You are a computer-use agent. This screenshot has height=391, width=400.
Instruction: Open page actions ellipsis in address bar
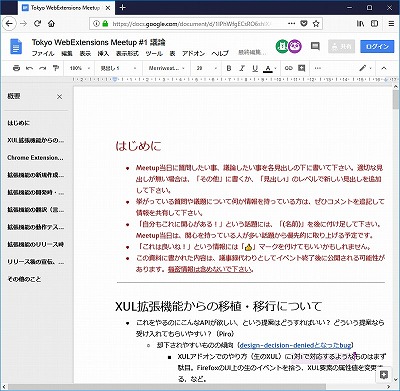(x=291, y=23)
